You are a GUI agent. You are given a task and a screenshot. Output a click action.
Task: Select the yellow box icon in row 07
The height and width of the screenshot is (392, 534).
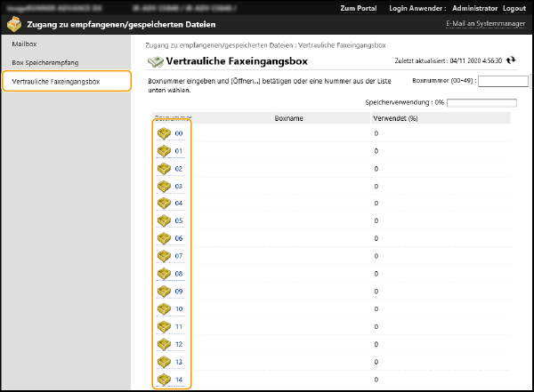coord(164,256)
